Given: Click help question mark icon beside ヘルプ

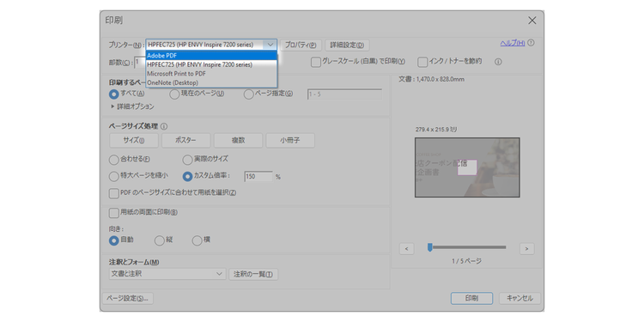Looking at the screenshot, I should tap(531, 43).
